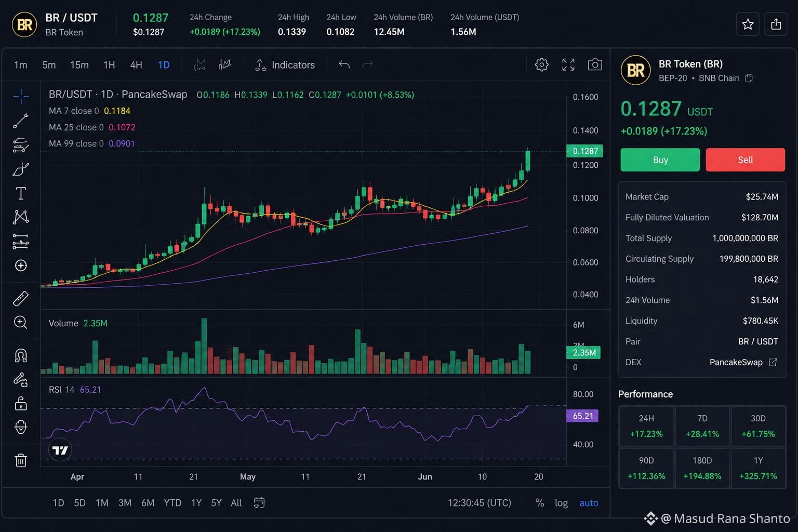Click the 0.1287 current price axis label
The width and height of the screenshot is (798, 532).
pyautogui.click(x=585, y=151)
